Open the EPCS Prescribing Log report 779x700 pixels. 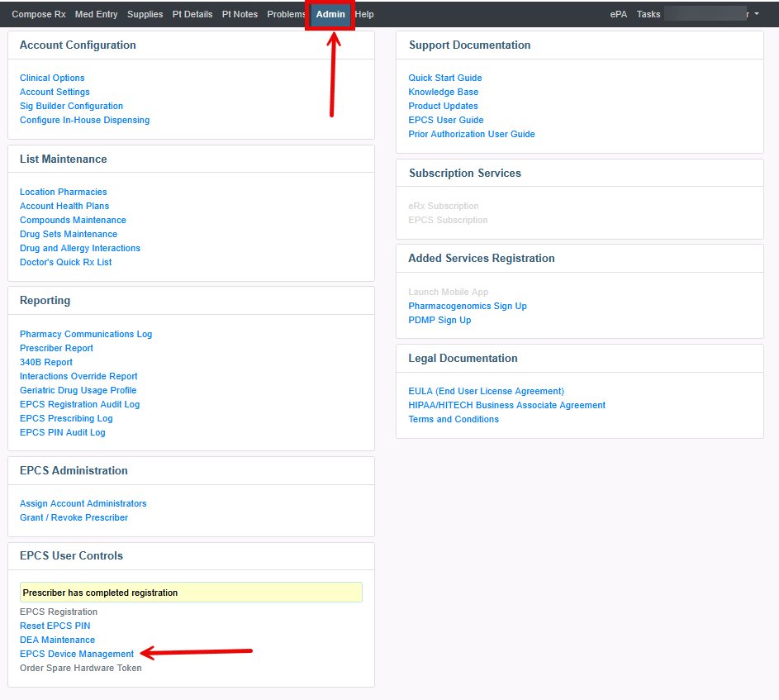click(66, 418)
